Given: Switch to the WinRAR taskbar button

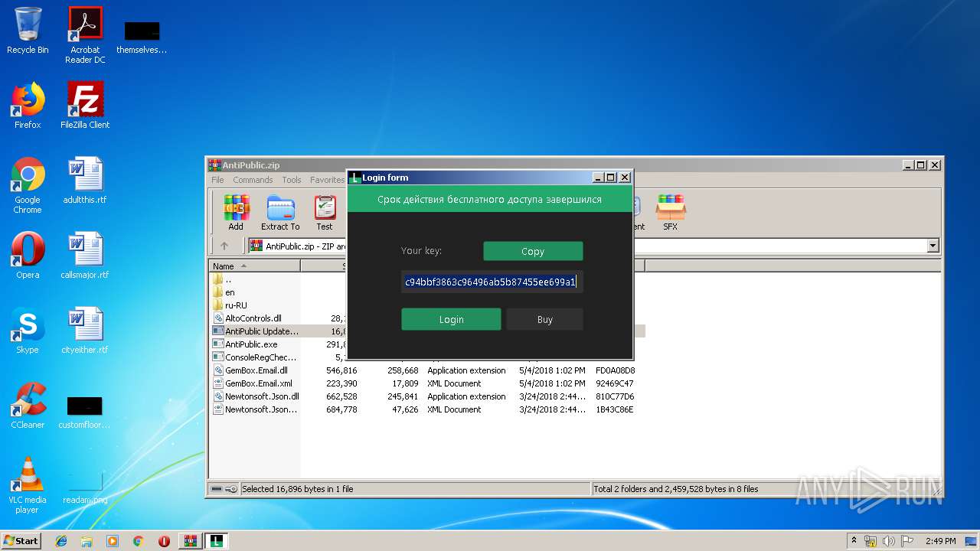Looking at the screenshot, I should pos(191,541).
